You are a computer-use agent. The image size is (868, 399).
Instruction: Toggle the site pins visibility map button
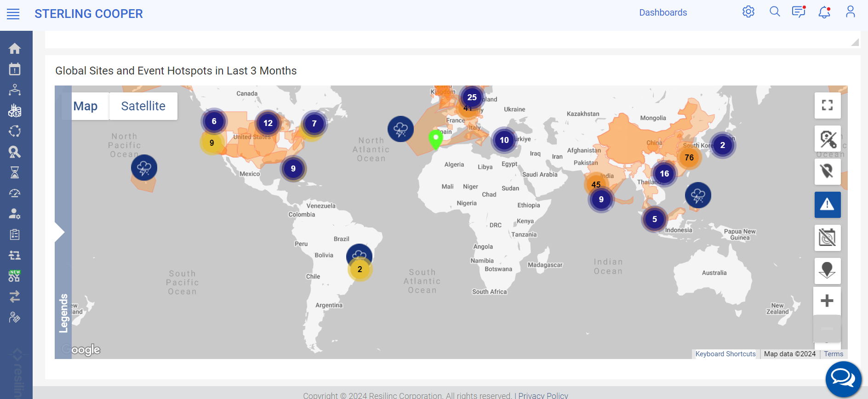point(828,138)
